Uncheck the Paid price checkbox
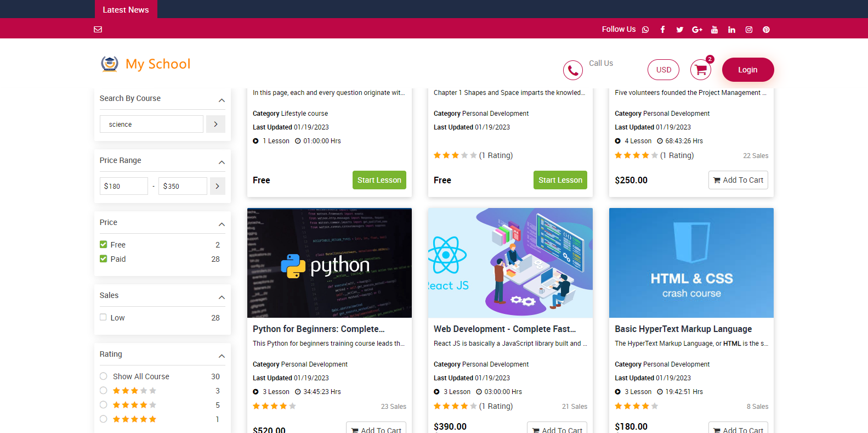The height and width of the screenshot is (433, 868). pyautogui.click(x=104, y=259)
